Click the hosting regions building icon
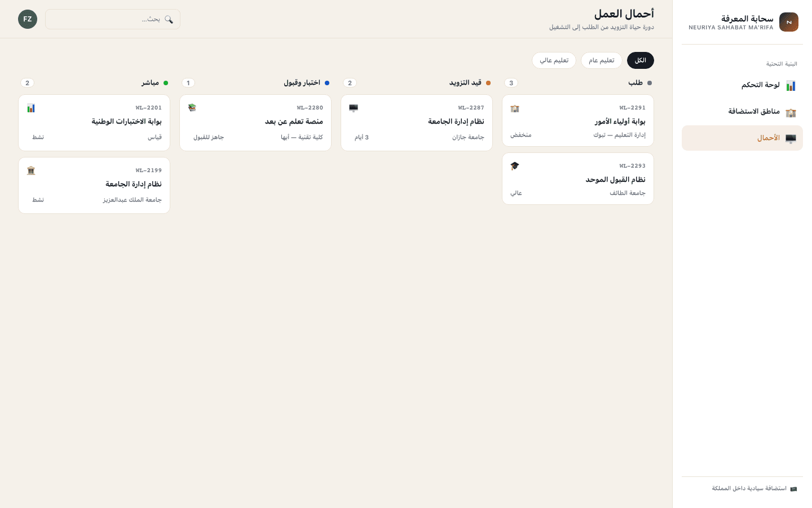The image size is (812, 508). (x=791, y=112)
